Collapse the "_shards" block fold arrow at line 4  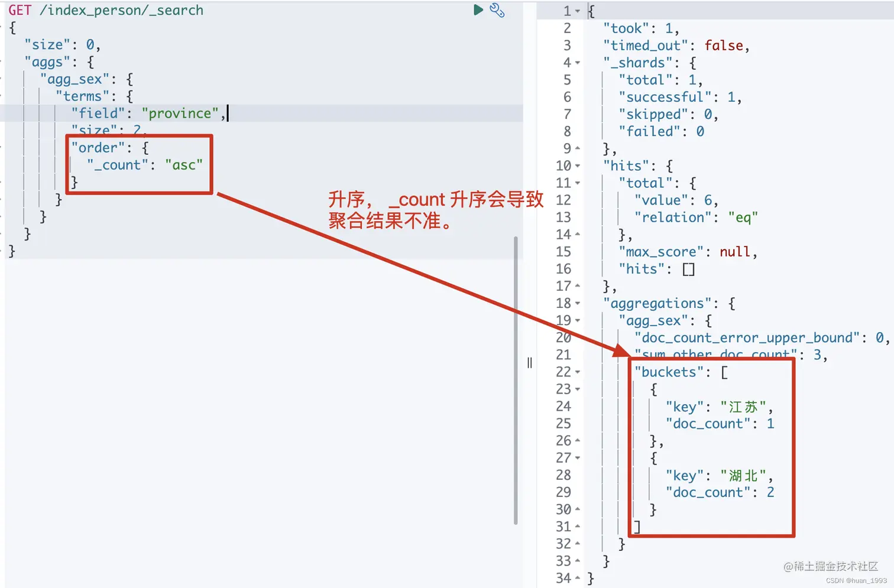coord(578,63)
